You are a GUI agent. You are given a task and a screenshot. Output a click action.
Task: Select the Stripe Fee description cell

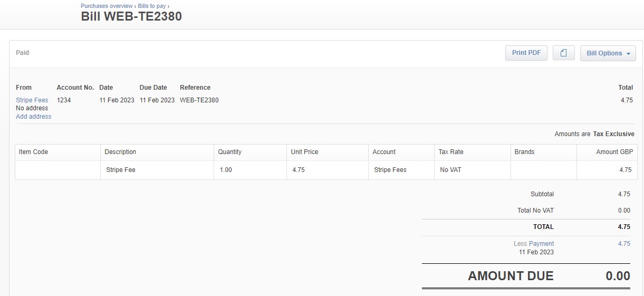[157, 170]
